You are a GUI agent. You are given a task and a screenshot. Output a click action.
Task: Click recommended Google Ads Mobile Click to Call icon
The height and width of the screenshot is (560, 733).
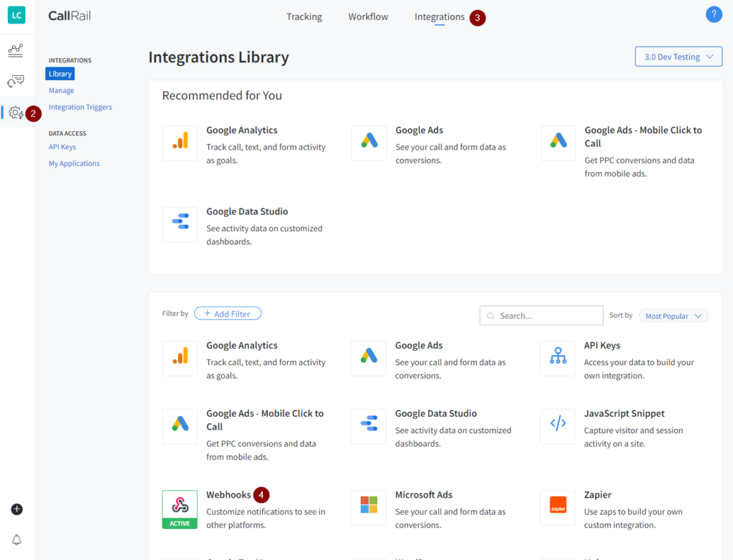point(558,143)
